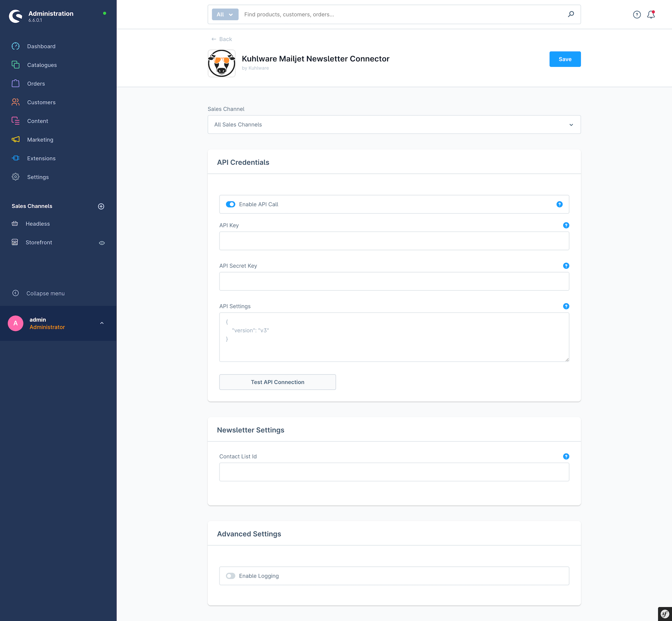Click the Headless basket icon
The image size is (672, 621).
coord(15,223)
